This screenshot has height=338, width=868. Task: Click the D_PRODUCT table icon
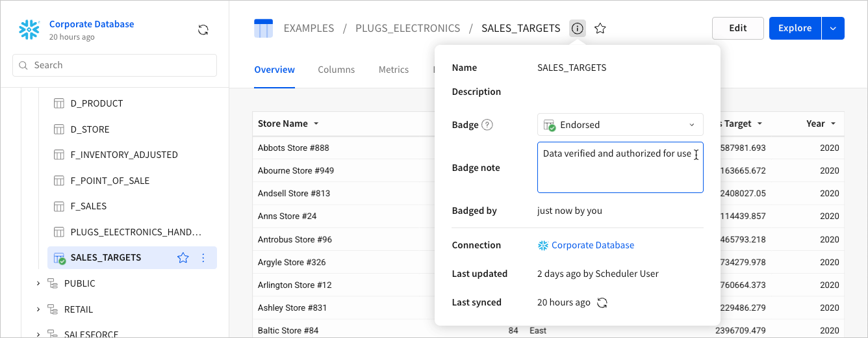tap(59, 103)
